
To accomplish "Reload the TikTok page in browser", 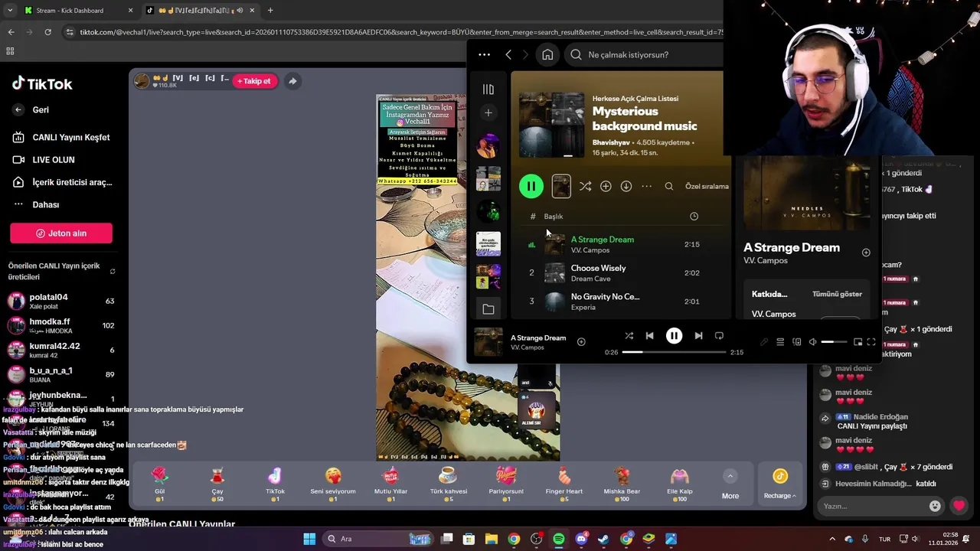I will tap(47, 32).
